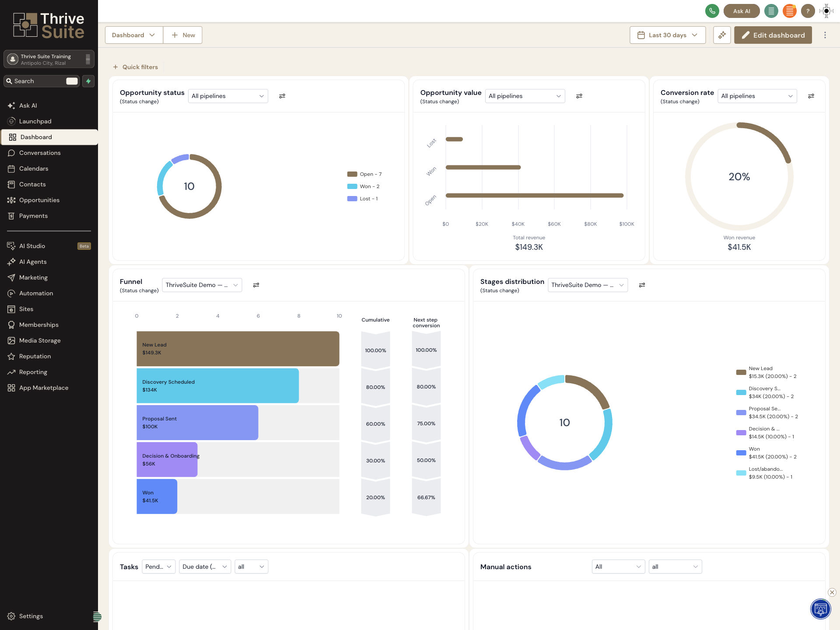Navigate to Reporting in the sidebar
Viewport: 840px width, 630px height.
pos(49,372)
